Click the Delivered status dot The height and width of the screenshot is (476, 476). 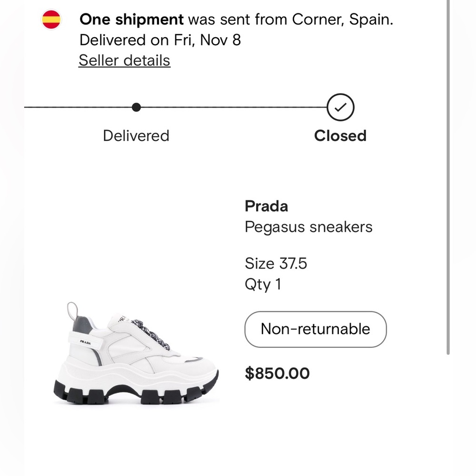[136, 107]
